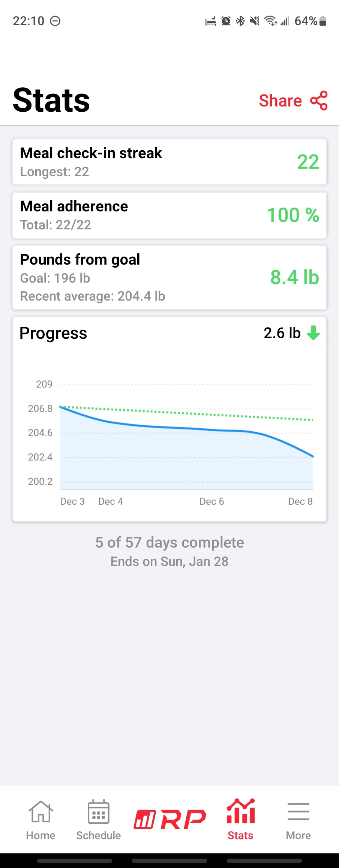Tap the Share text link
The image size is (339, 868).
(280, 100)
